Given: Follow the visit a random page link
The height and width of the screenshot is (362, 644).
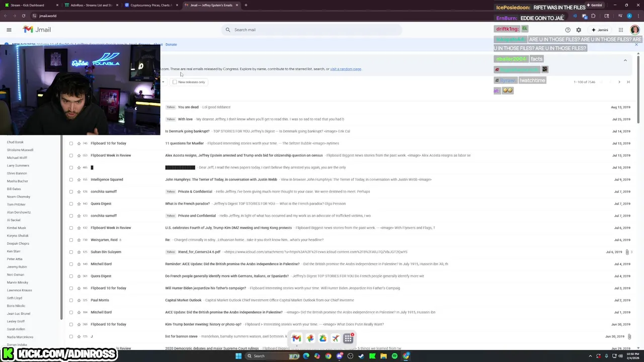Looking at the screenshot, I should pyautogui.click(x=346, y=69).
